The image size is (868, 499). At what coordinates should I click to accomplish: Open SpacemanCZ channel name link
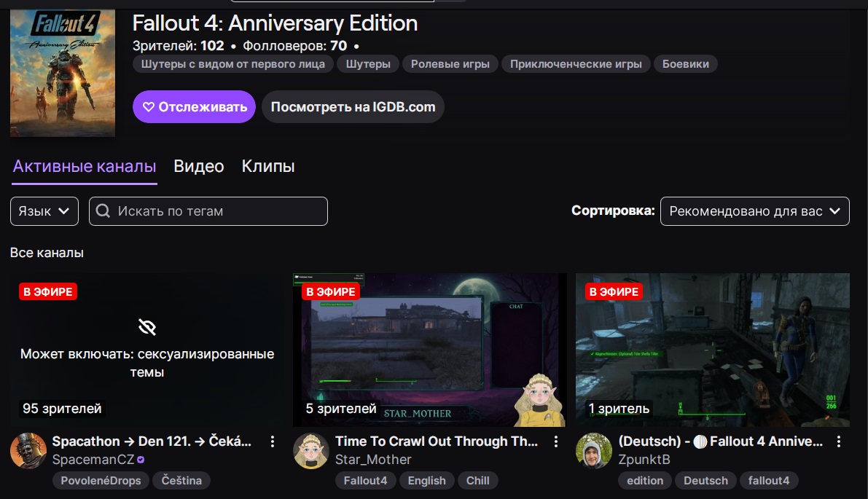tap(93, 460)
